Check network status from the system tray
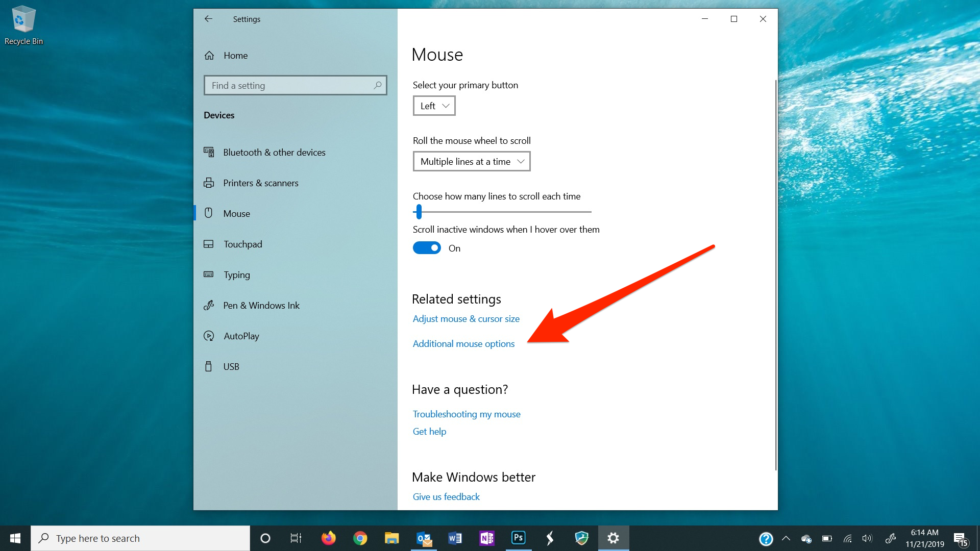This screenshot has width=980, height=551. (x=847, y=538)
